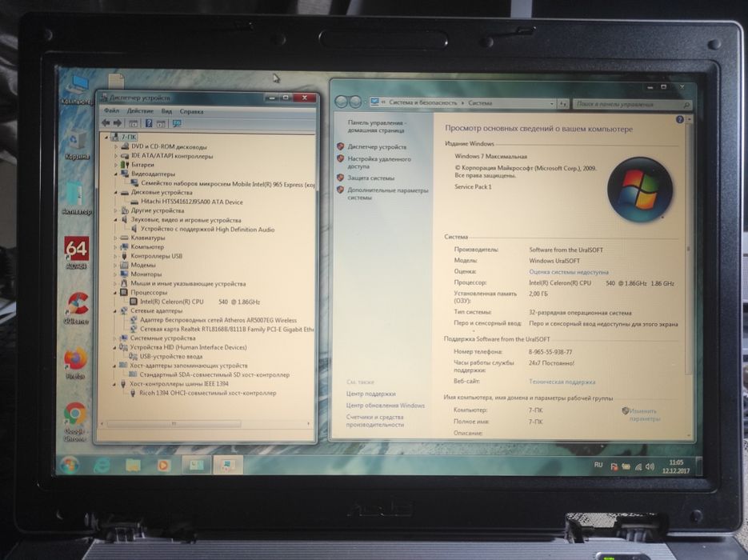
Task: Click the Action Center flag tray icon
Action: coord(614,467)
